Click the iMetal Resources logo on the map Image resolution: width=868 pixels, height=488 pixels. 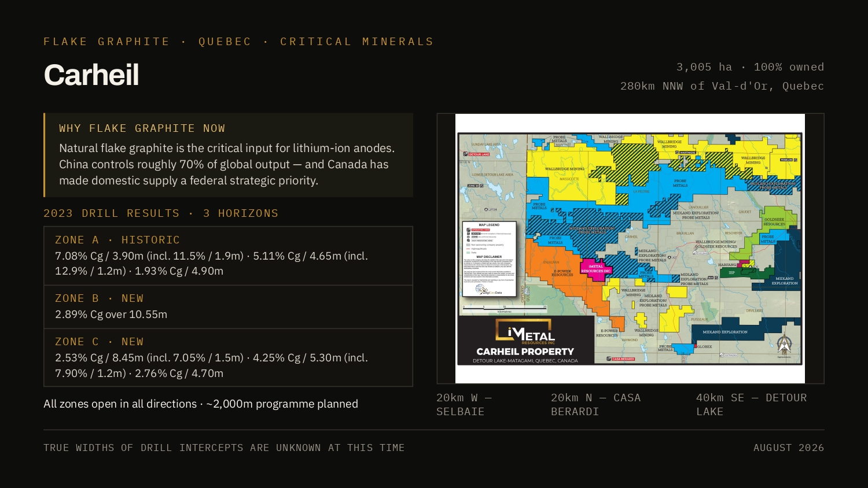(525, 332)
